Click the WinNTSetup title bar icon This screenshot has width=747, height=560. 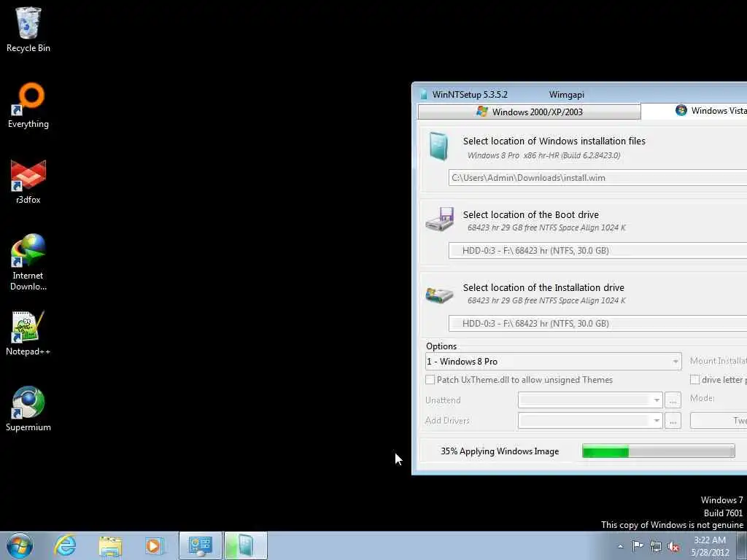click(424, 94)
